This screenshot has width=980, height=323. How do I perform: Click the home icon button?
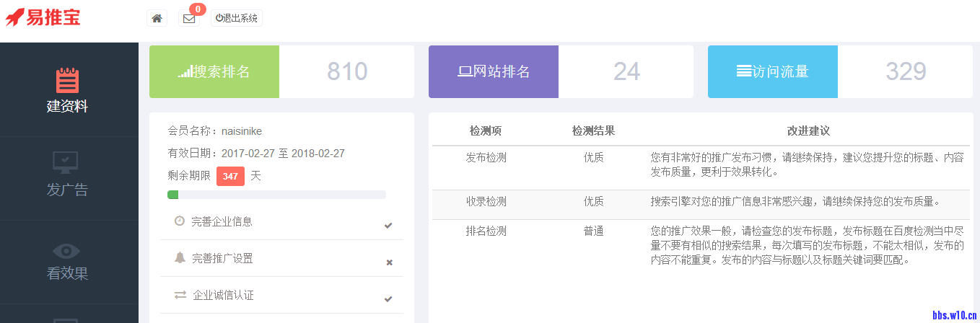click(157, 18)
